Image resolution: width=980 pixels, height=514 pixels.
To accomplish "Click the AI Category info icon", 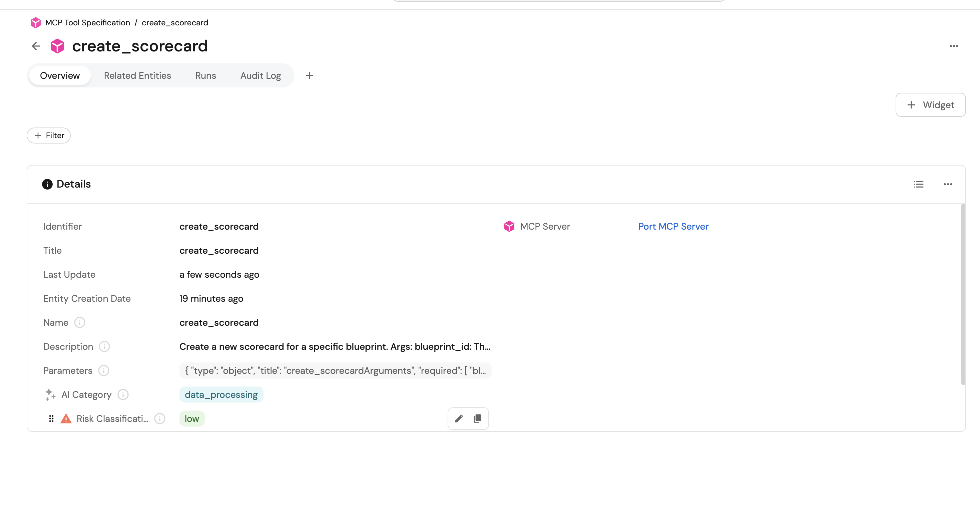I will tap(123, 395).
